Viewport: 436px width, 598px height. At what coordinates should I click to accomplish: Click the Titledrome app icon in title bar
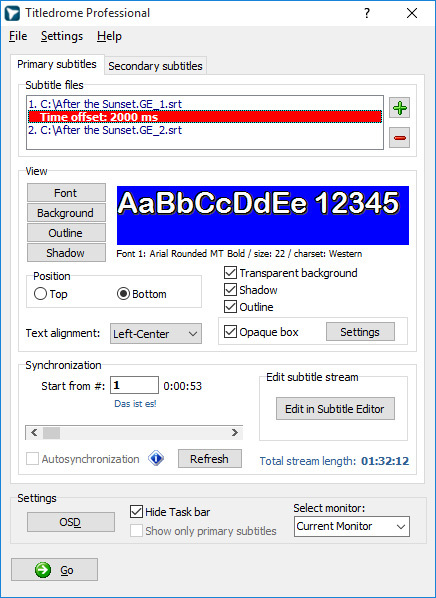(x=12, y=13)
